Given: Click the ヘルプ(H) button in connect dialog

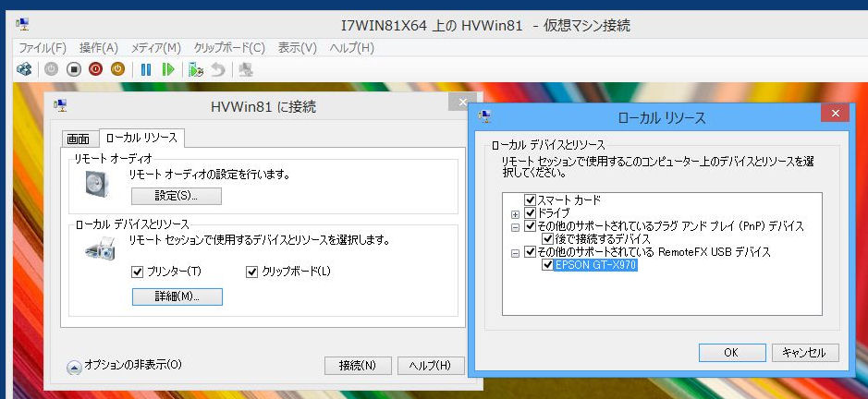Looking at the screenshot, I should [x=430, y=366].
